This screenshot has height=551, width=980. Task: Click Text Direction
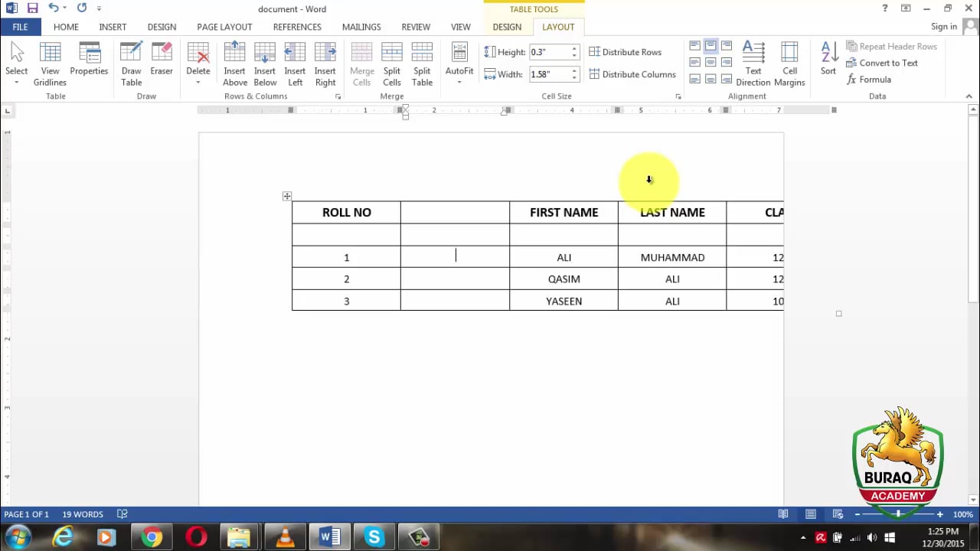tap(753, 63)
